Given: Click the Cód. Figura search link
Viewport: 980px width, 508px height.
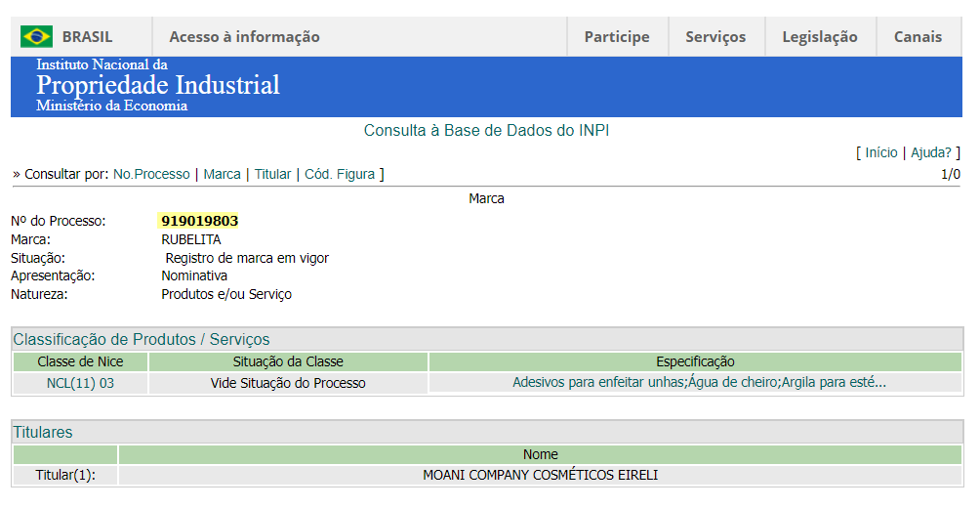Looking at the screenshot, I should pos(340,174).
